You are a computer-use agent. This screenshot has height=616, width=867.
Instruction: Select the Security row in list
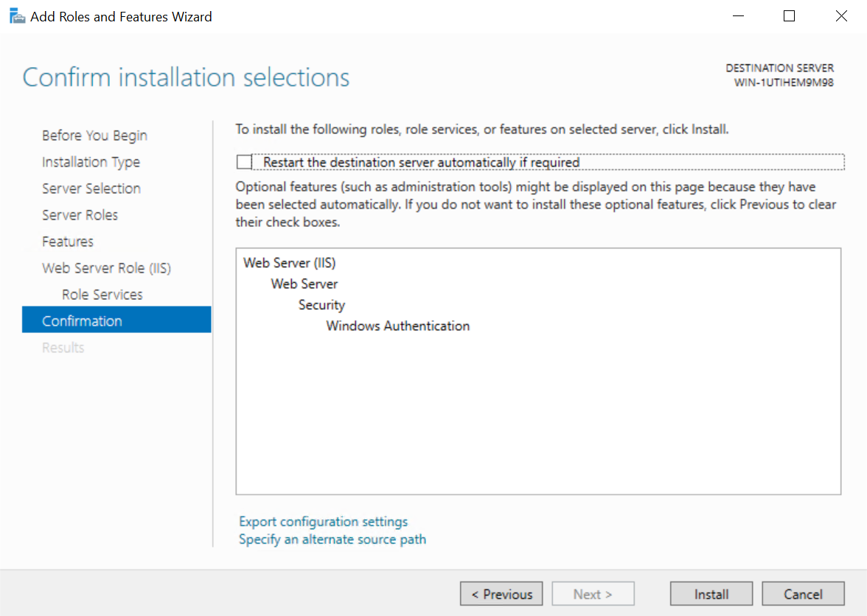pos(321,305)
